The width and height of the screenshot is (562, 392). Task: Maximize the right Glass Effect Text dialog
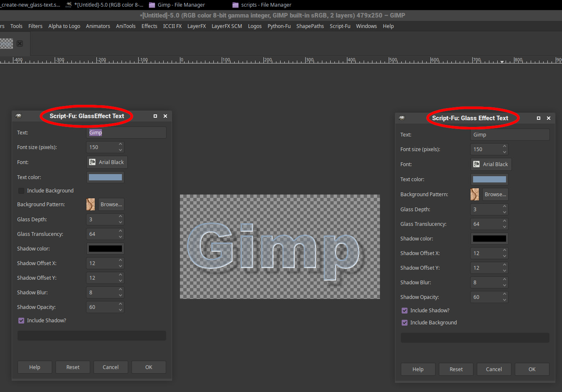539,118
